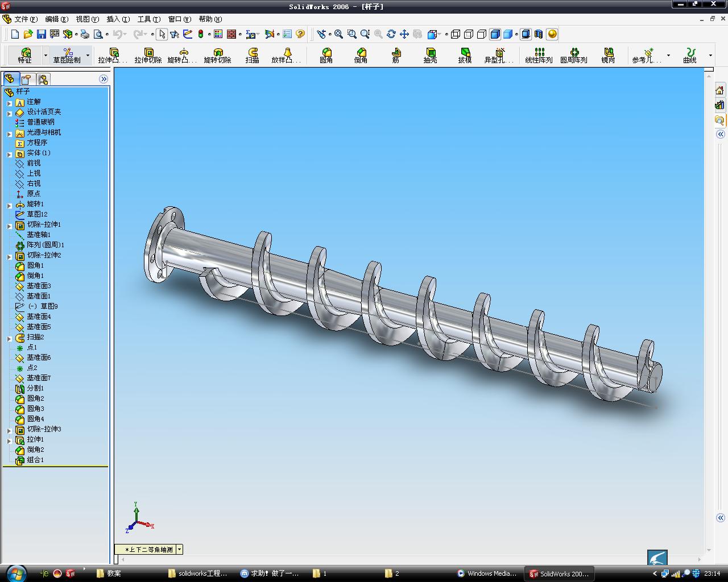Toggle RealView Graphics gold sphere
Image resolution: width=728 pixels, height=582 pixels.
click(552, 34)
